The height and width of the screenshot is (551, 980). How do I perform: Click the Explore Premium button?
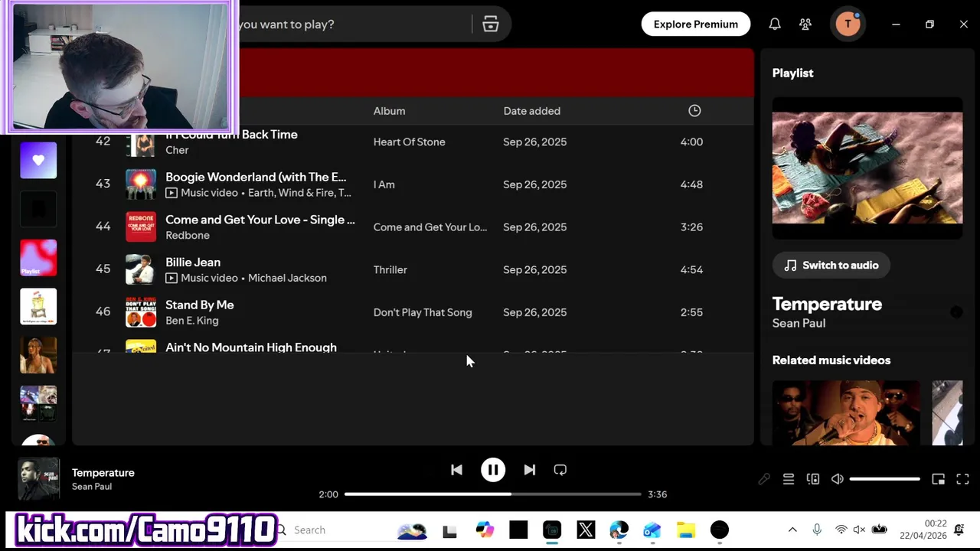(x=696, y=24)
